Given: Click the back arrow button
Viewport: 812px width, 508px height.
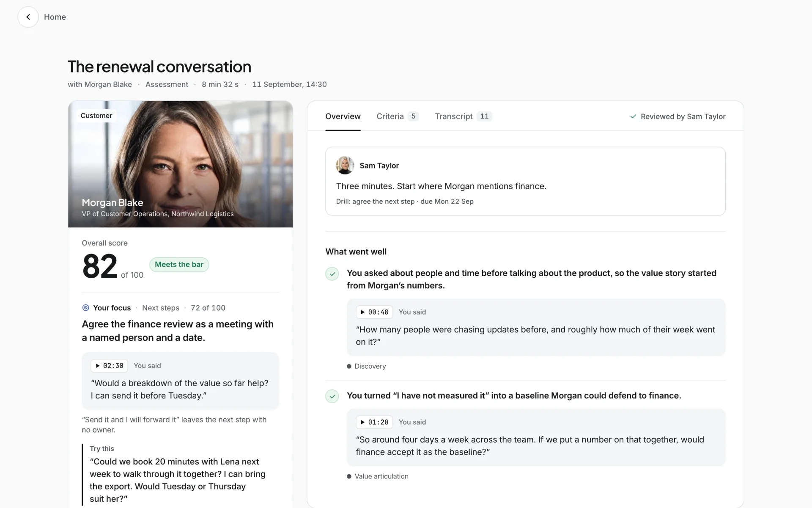Looking at the screenshot, I should (x=28, y=17).
